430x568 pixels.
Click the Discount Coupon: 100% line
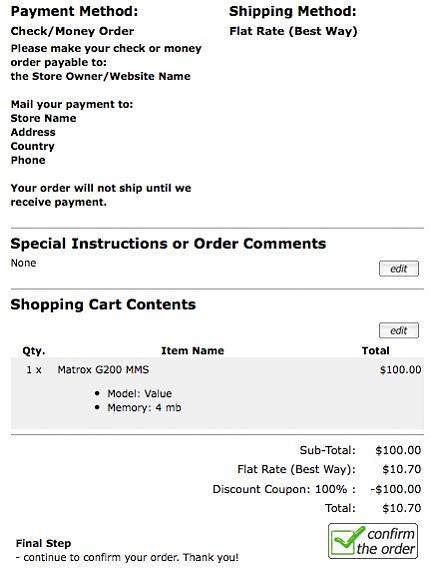284,489
